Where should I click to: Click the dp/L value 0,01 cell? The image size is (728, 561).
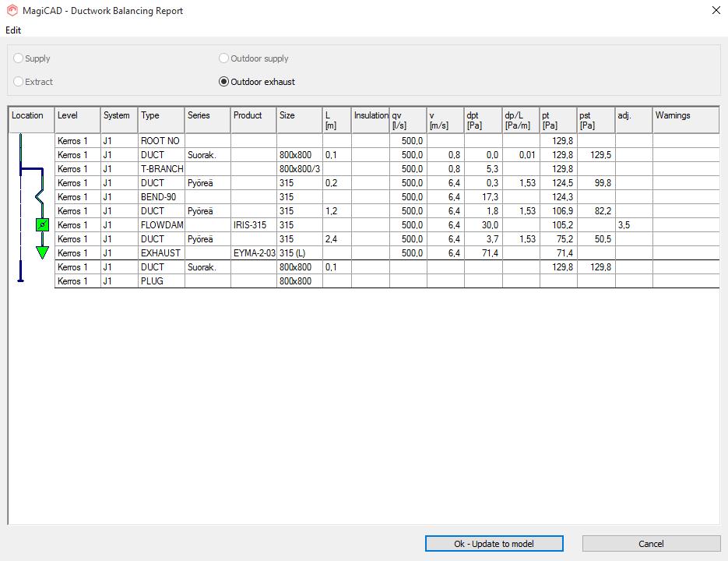521,155
